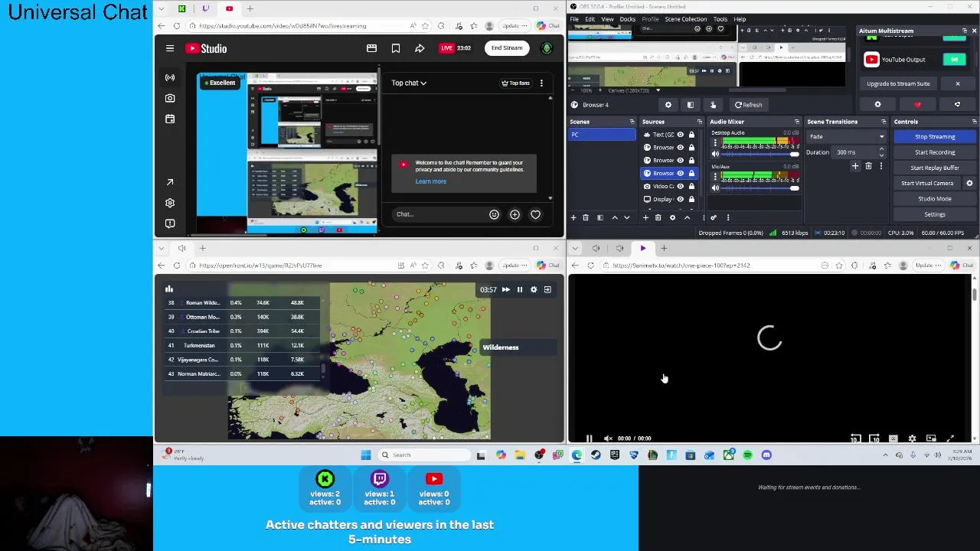Send a heart reaction in live chat
This screenshot has height=551, width=980.
click(x=535, y=214)
